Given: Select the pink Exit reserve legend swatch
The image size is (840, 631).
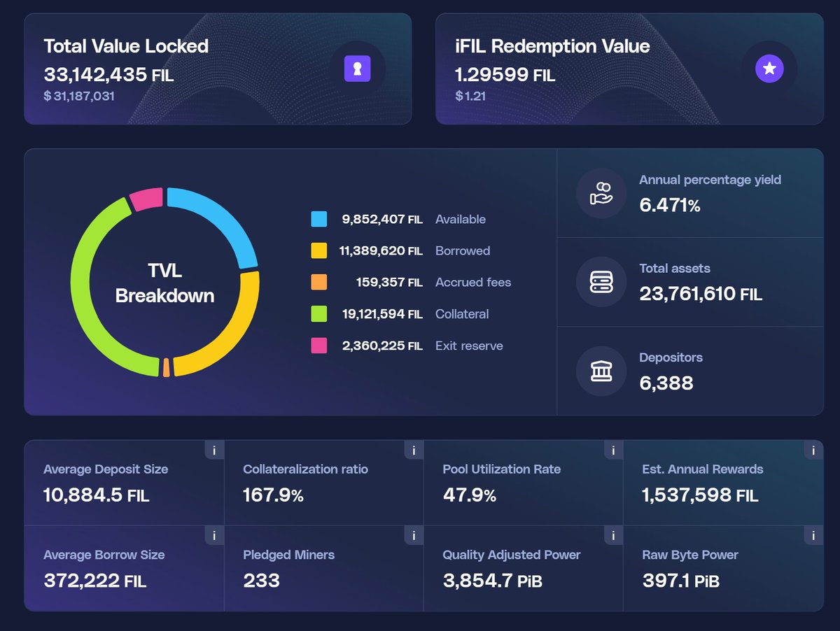Looking at the screenshot, I should (319, 346).
